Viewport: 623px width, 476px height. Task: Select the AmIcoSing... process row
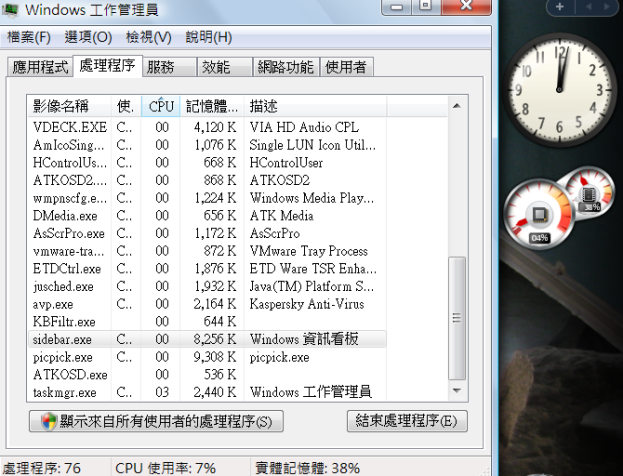pyautogui.click(x=207, y=145)
